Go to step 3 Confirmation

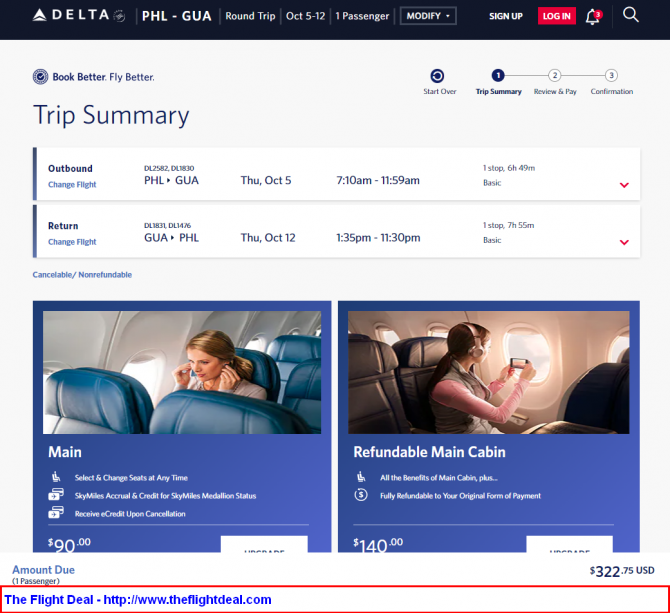pyautogui.click(x=611, y=82)
